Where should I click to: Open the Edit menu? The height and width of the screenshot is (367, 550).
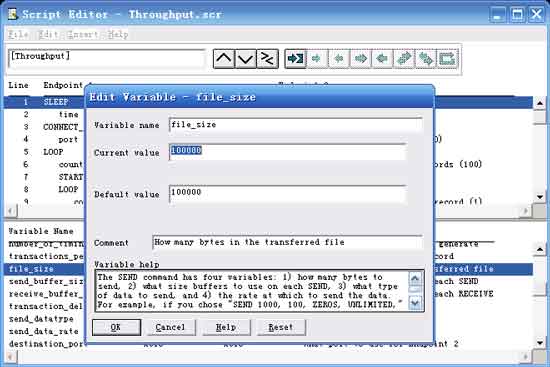[48, 34]
